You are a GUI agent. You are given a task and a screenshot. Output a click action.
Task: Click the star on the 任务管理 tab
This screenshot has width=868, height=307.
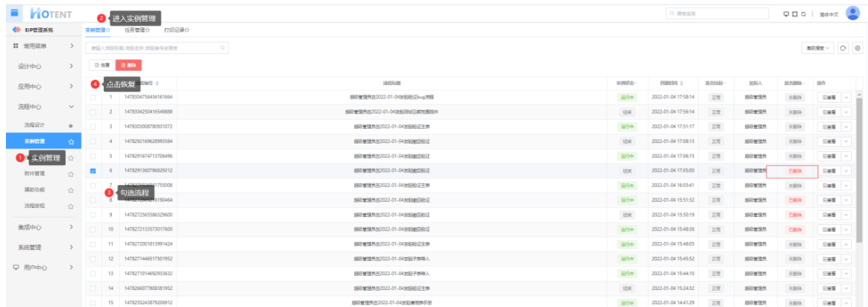(x=148, y=30)
